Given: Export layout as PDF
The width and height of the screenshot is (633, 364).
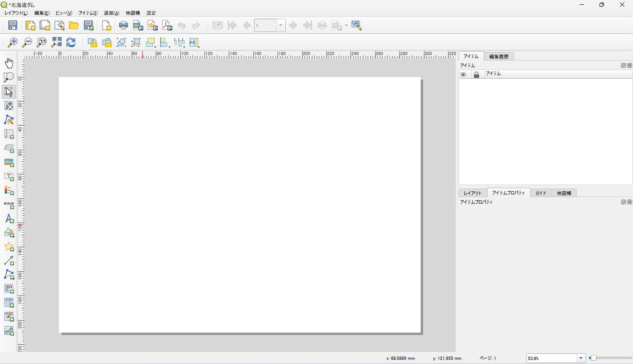Looking at the screenshot, I should (167, 25).
